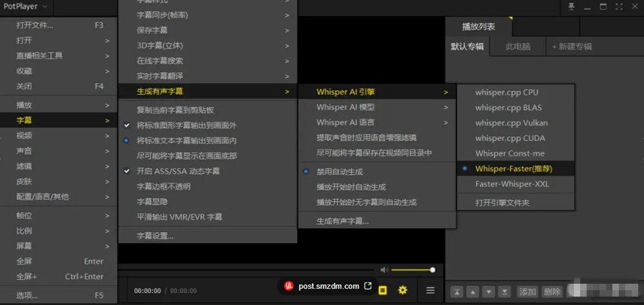The image size is (644, 305).
Task: Select 播放开始时无字幕则自动生成 option
Action: [x=377, y=202]
